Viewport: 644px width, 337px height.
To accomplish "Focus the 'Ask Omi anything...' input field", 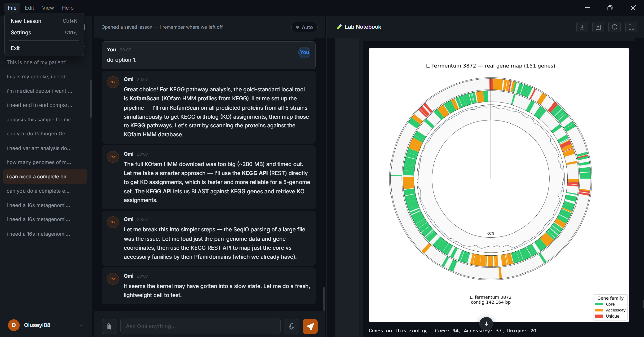I will [x=200, y=326].
